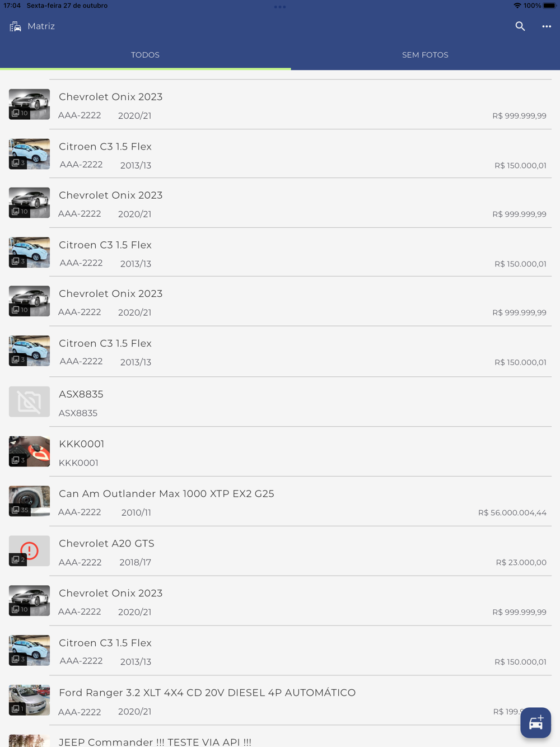The width and height of the screenshot is (560, 747).
Task: Select the TODOS tab
Action: click(145, 55)
